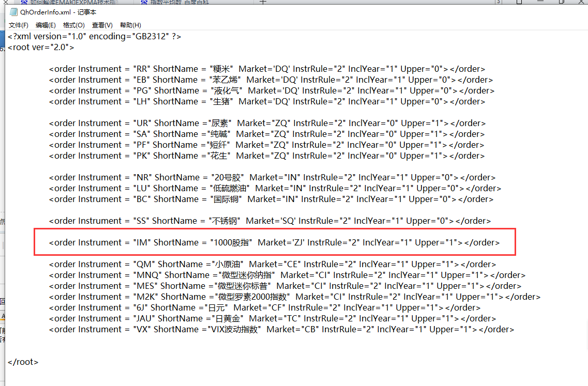Viewport: 588px width, 386px height.
Task: Open the 文件(F) menu
Action: coord(19,25)
